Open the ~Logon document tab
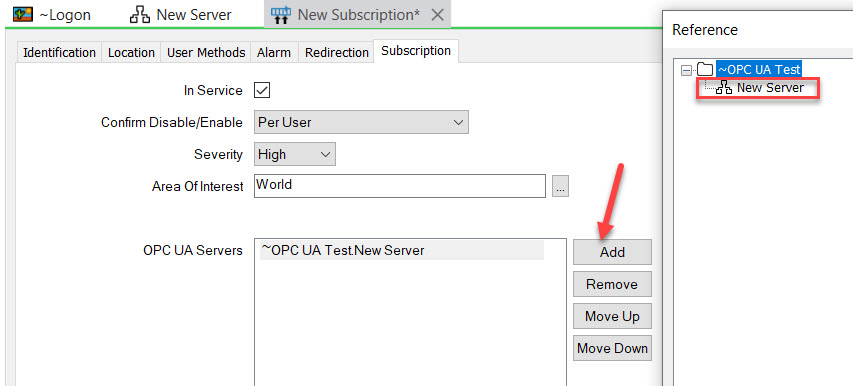This screenshot has width=853, height=386. 53,15
